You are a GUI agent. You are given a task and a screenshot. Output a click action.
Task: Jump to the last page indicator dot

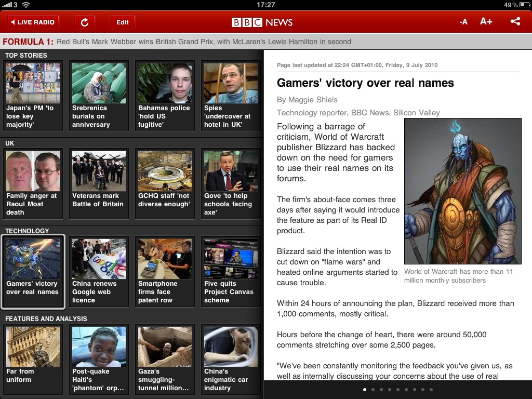(431, 389)
